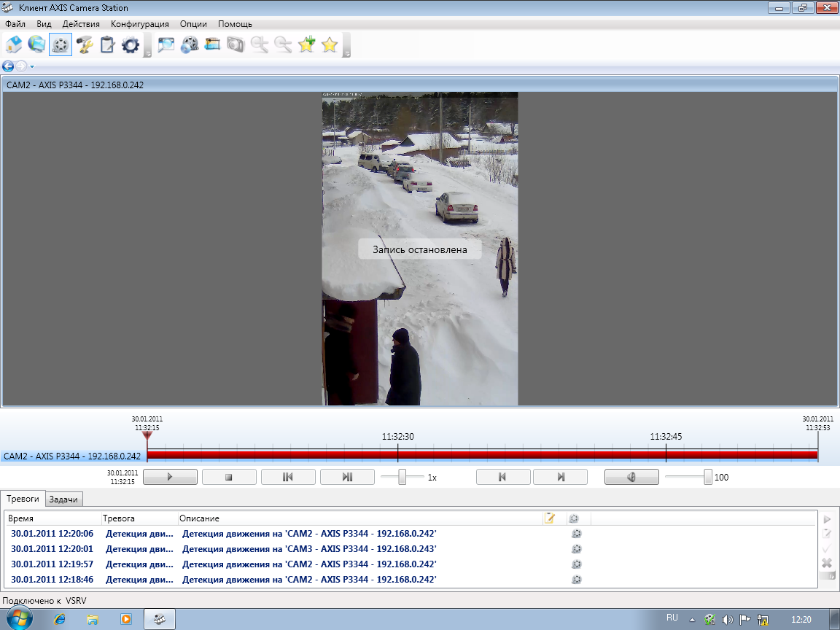Viewport: 840px width, 630px height.
Task: Switch to the Задачи tab
Action: point(64,499)
